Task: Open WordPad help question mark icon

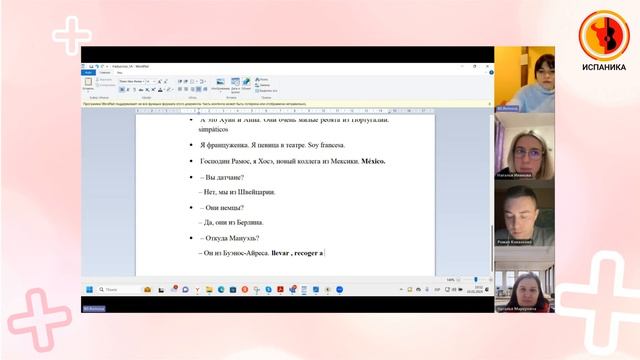Action: click(491, 73)
